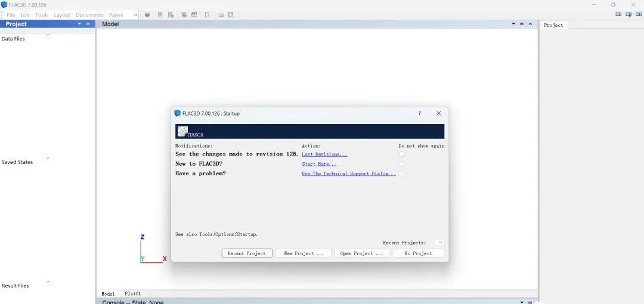Click the FLAC3D app icon in the title bar
644x304 pixels.
coord(4,5)
